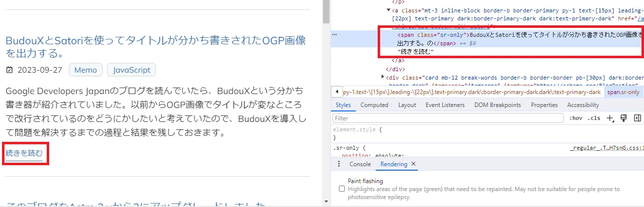Click the 2023-09-27 date text
Image resolution: width=644 pixels, height=207 pixels.
coord(40,70)
